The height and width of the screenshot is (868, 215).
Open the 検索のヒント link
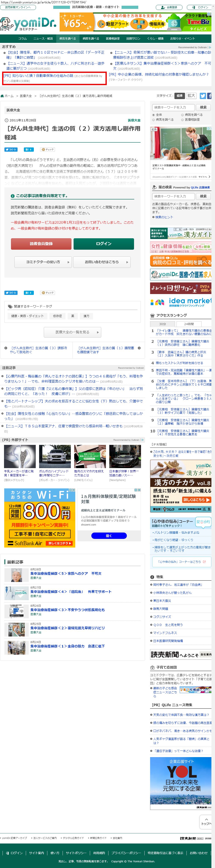[x=164, y=217]
